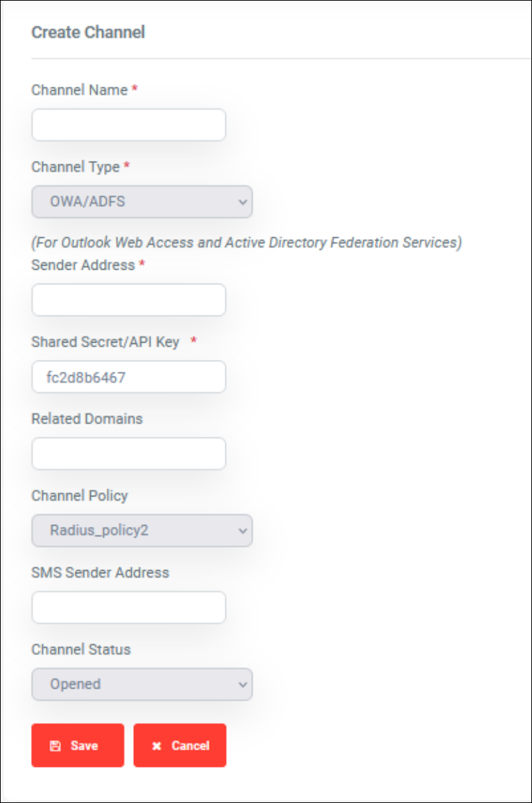Save the new channel
Screen dimensions: 532x803
click(78, 745)
